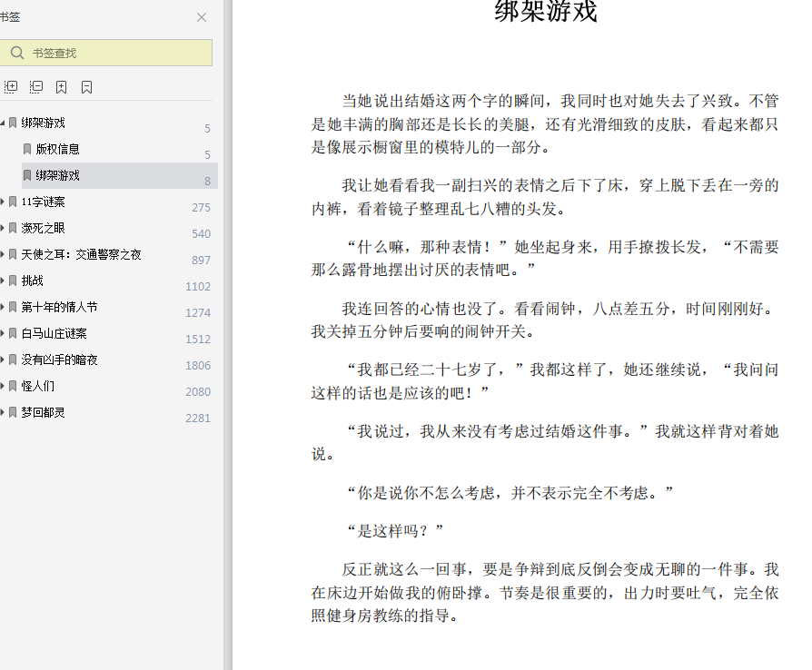Click the paragraph starting 当她说出结婚
This screenshot has width=812, height=670.
[x=545, y=123]
